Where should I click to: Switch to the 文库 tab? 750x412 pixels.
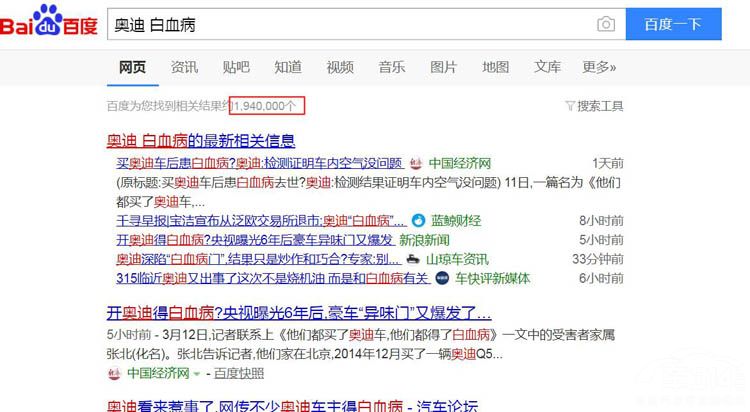[x=547, y=67]
